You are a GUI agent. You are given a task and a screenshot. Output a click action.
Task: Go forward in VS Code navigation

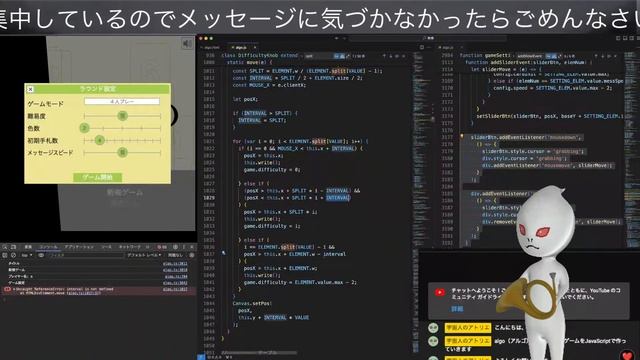pos(344,38)
